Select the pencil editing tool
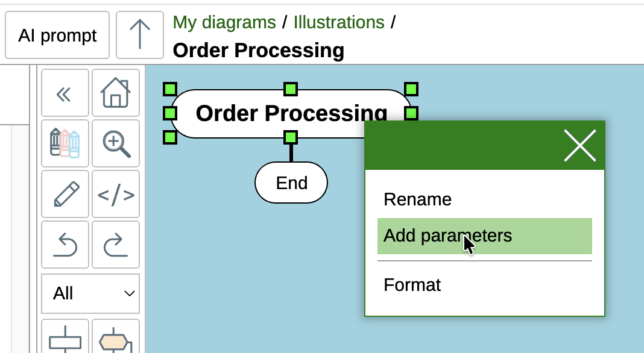Image resolution: width=644 pixels, height=353 pixels. tap(65, 194)
